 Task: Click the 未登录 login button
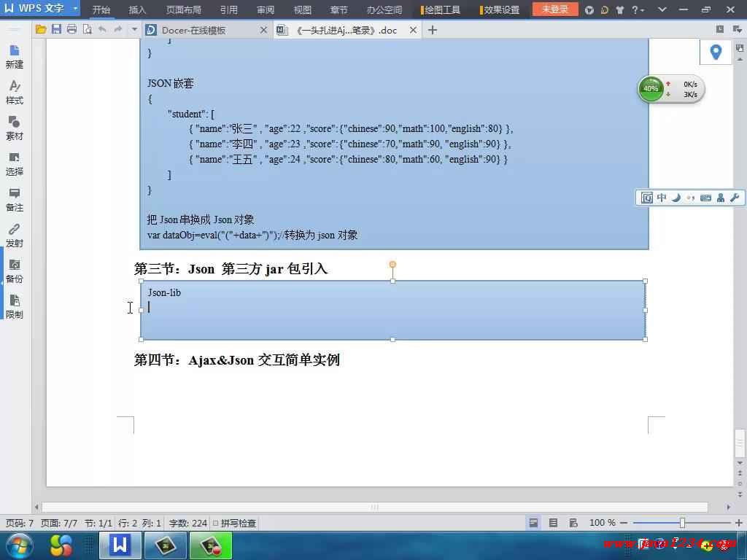click(554, 9)
